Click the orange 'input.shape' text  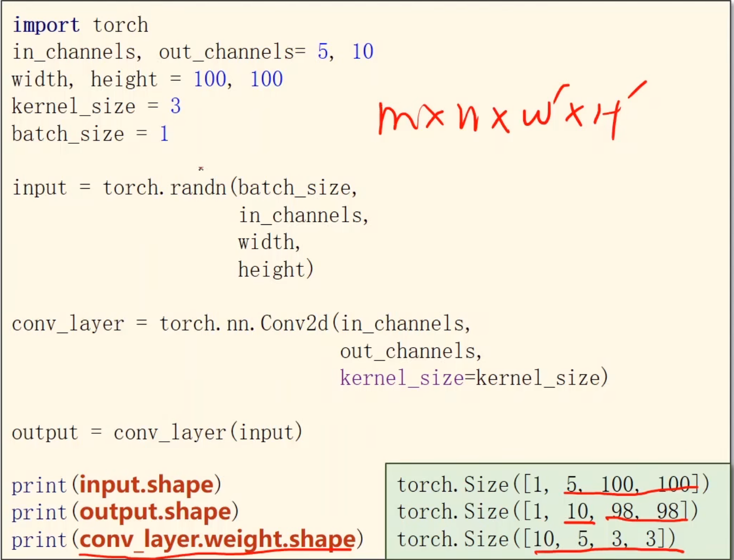click(146, 485)
